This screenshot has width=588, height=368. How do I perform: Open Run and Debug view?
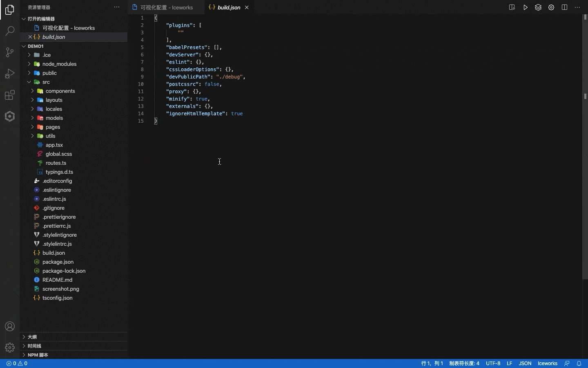9,74
